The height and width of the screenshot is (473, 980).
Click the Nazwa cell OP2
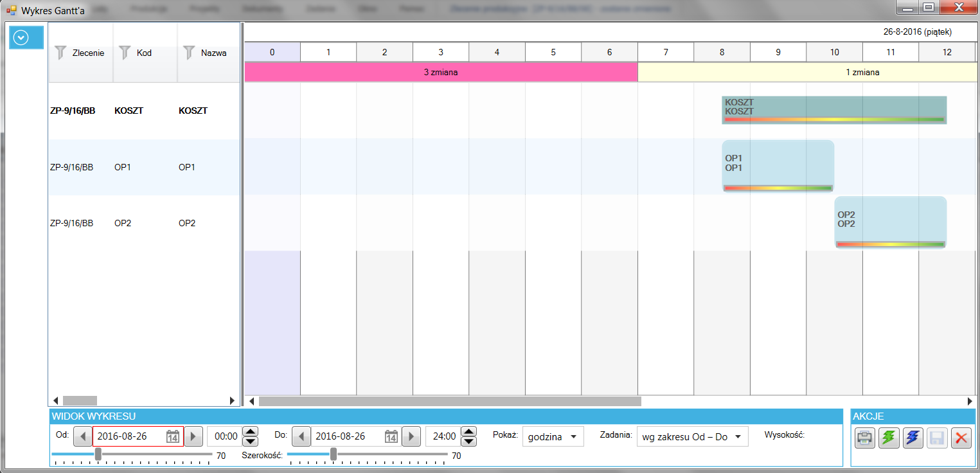[x=187, y=223]
